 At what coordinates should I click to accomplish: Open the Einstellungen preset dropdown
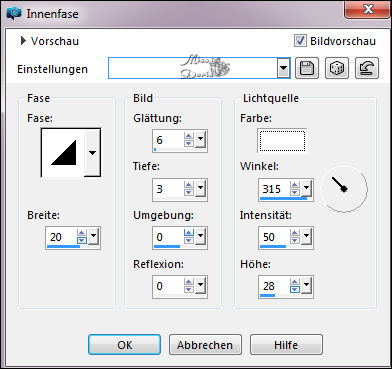pos(283,68)
